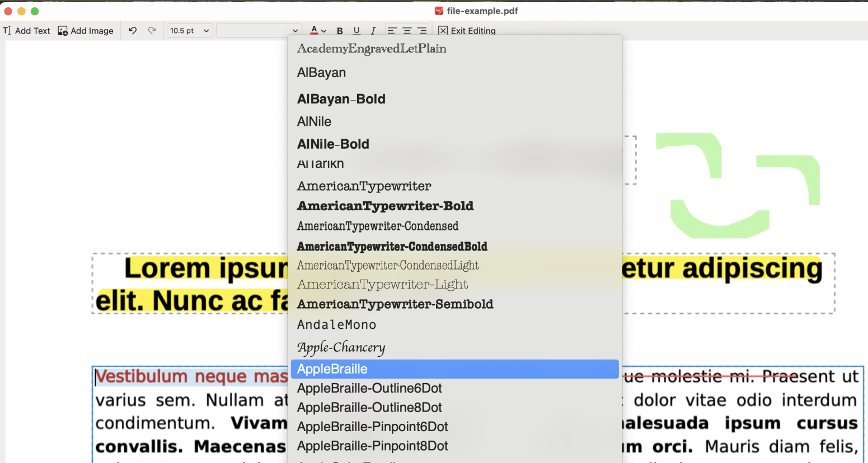The image size is (868, 463).
Task: Select AmericanTypewriter-Bold in the list
Action: [x=385, y=206]
